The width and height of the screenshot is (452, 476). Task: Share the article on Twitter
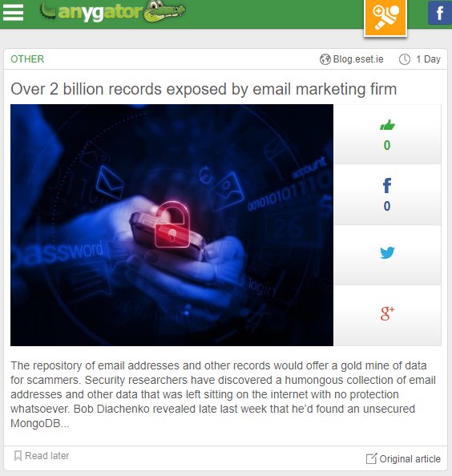tap(387, 252)
